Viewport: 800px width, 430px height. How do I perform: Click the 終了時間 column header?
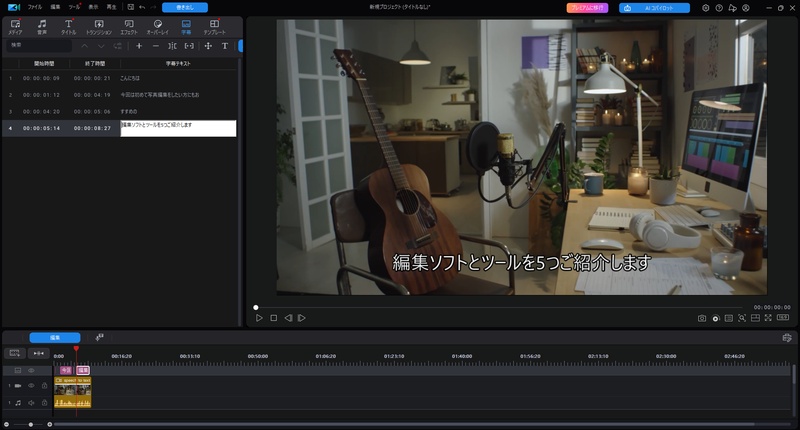tap(95, 63)
